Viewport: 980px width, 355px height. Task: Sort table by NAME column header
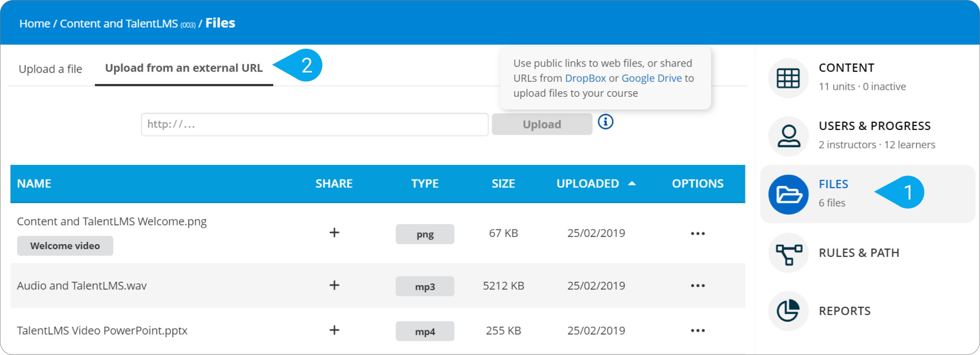point(34,184)
